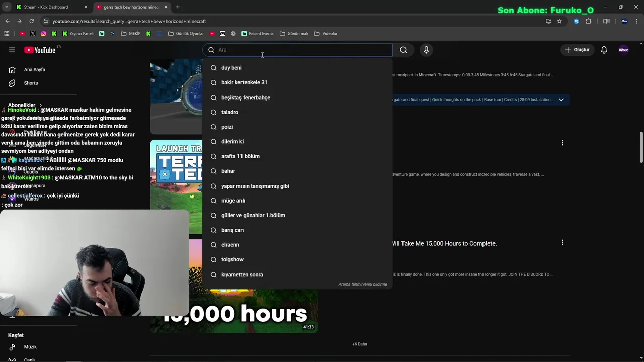Open X bookmark in bookmarks bar
This screenshot has width=644, height=362.
[33, 34]
